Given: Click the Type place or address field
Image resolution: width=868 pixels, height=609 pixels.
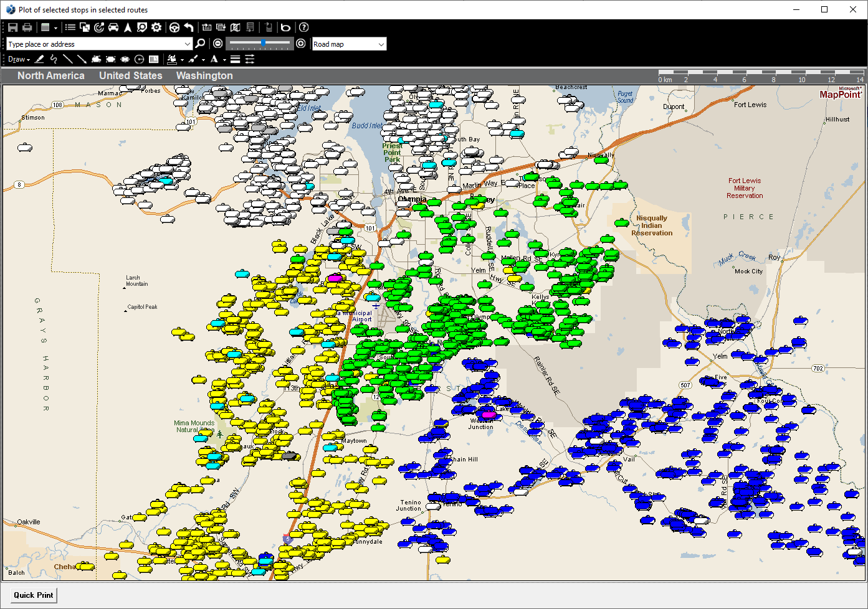Looking at the screenshot, I should pos(93,44).
